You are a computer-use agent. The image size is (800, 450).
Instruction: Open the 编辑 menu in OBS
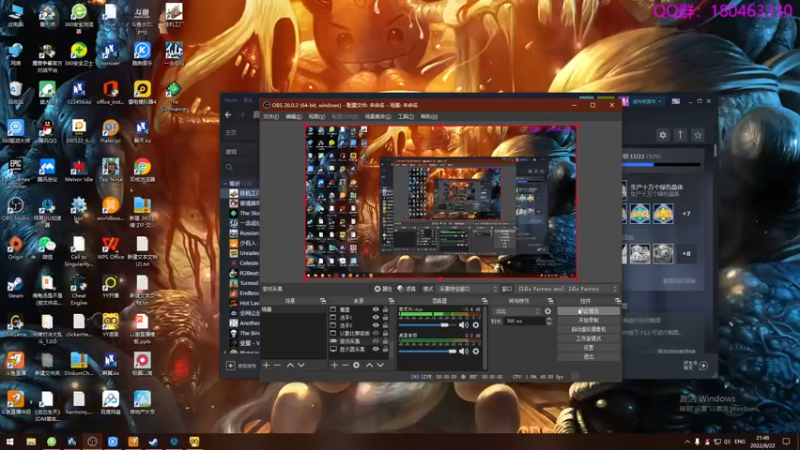pyautogui.click(x=293, y=117)
